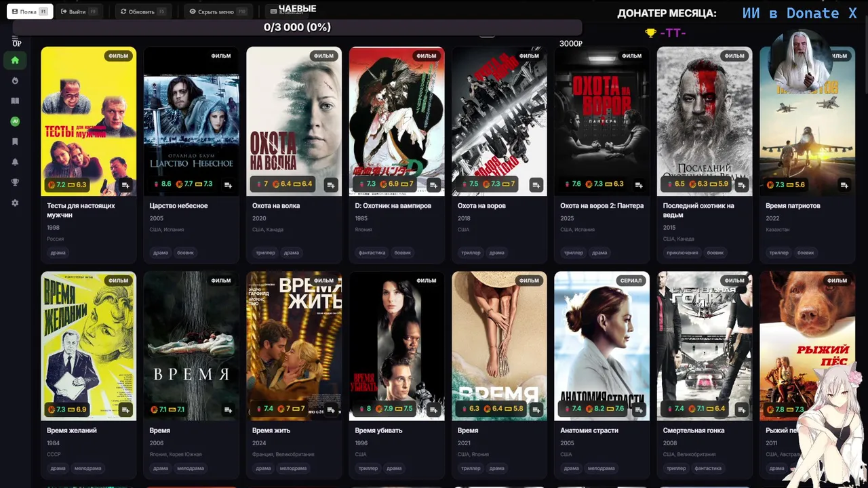Screen dimensions: 868x488
Task: Add Время жить to a list
Action: tap(331, 410)
